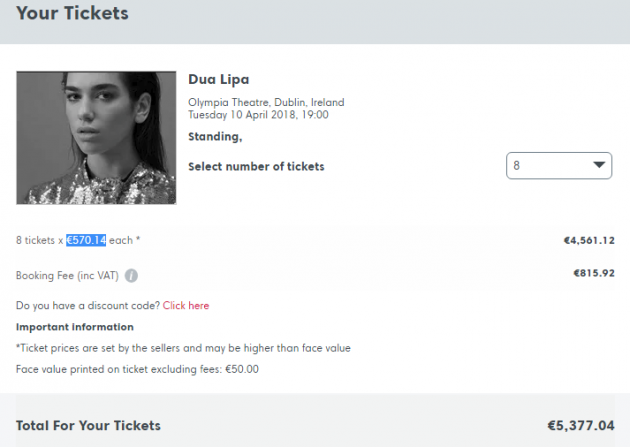Click 'Do you have a discount code?' text

(x=88, y=305)
